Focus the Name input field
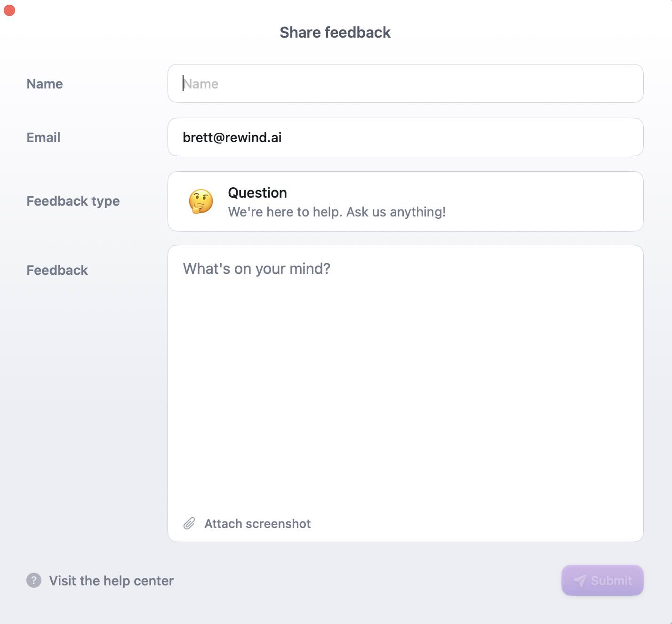672x624 pixels. (x=405, y=83)
